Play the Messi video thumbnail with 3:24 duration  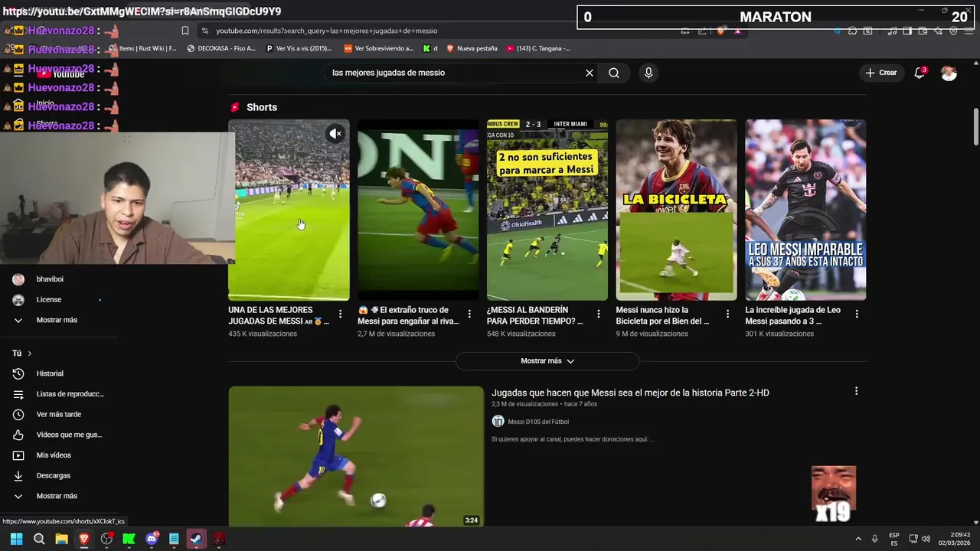356,456
